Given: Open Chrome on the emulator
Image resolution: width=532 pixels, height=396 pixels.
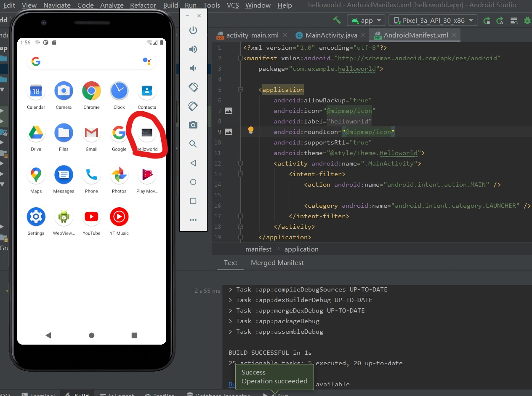Looking at the screenshot, I should pyautogui.click(x=91, y=91).
